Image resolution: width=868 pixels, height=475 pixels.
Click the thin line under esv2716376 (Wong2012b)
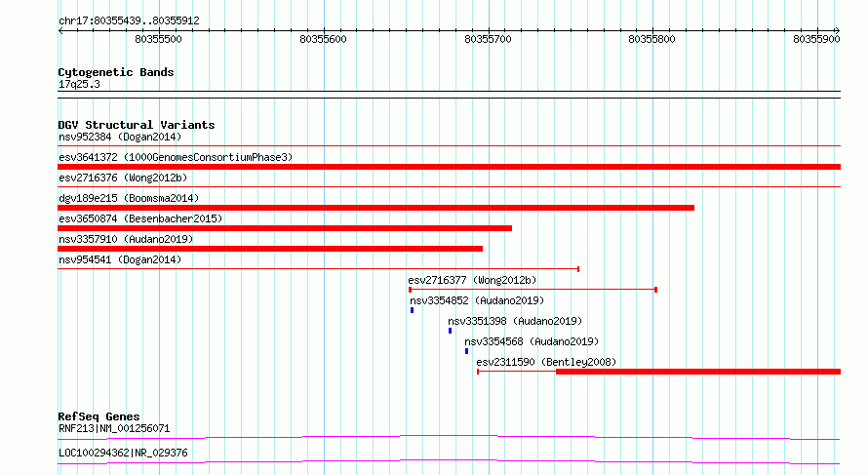(449, 187)
